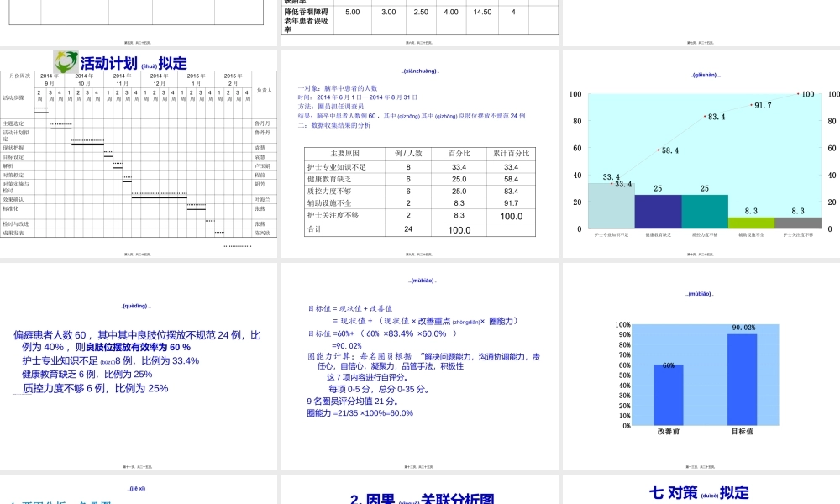The height and width of the screenshot is (504, 840).
Task: Select the 辅助设施不全 table row label
Action: 329,203
